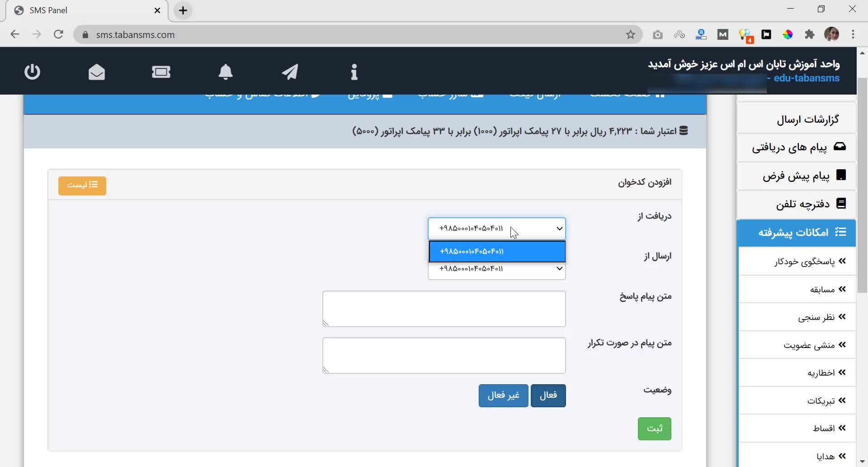The image size is (868, 467).
Task: Collapse the امکانات پیشرفته sidebar section
Action: point(797,233)
